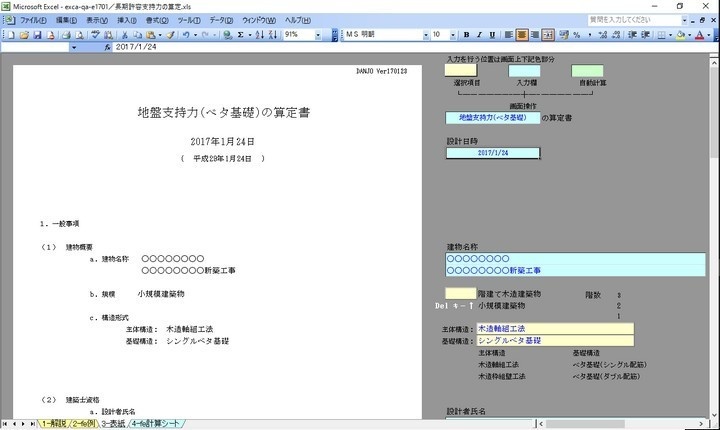The image size is (720, 430).
Task: Decrease indent of cell
Action: coord(632,35)
